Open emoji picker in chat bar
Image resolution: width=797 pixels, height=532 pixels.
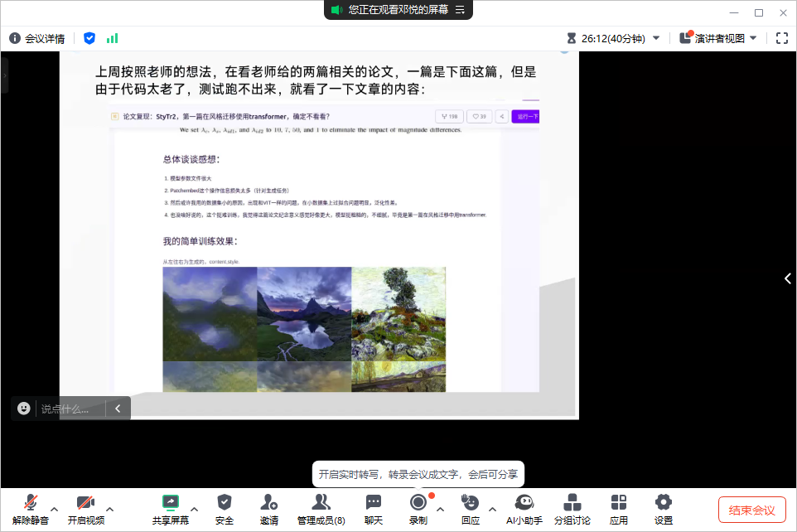pyautogui.click(x=23, y=409)
